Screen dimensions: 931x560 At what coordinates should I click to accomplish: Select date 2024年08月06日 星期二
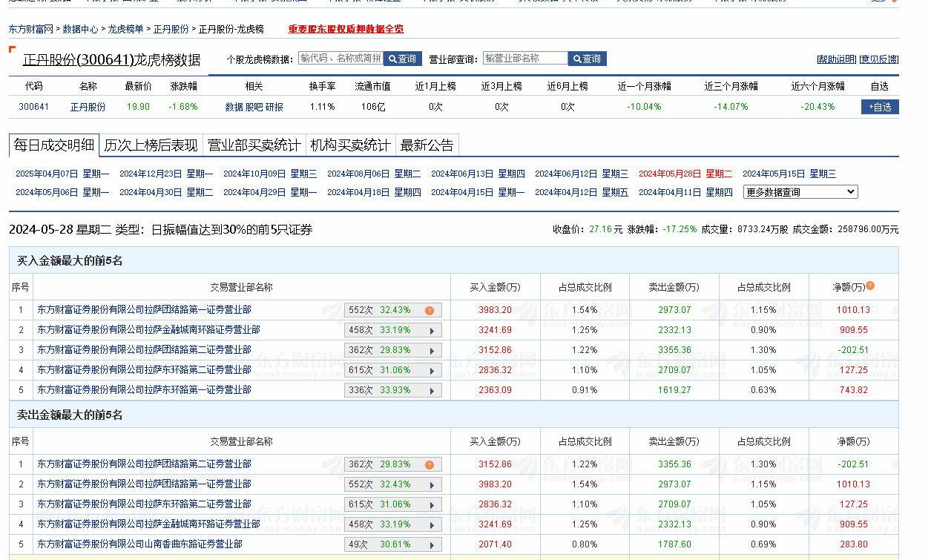click(374, 174)
